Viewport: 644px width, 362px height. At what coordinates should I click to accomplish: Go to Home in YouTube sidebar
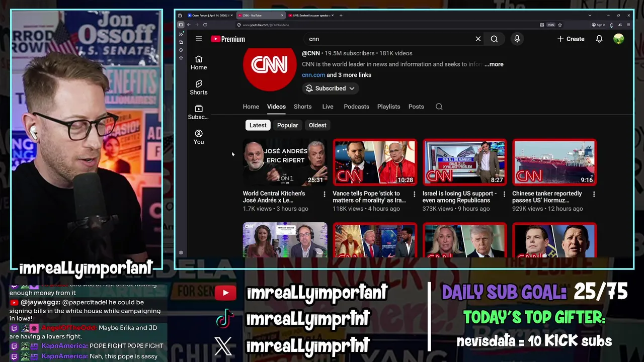[x=199, y=63]
